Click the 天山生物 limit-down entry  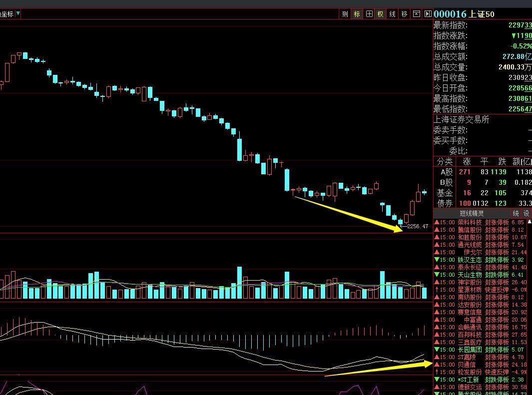[480, 275]
